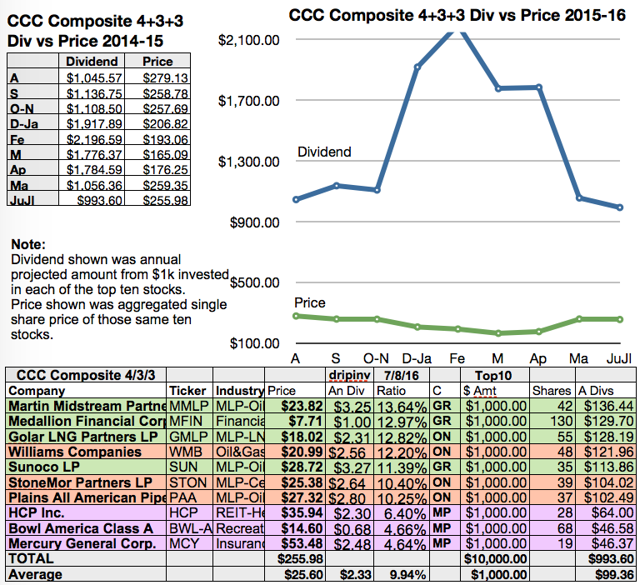Click the Golar LNG Partners LP cell
The width and height of the screenshot is (640, 585).
pos(86,436)
